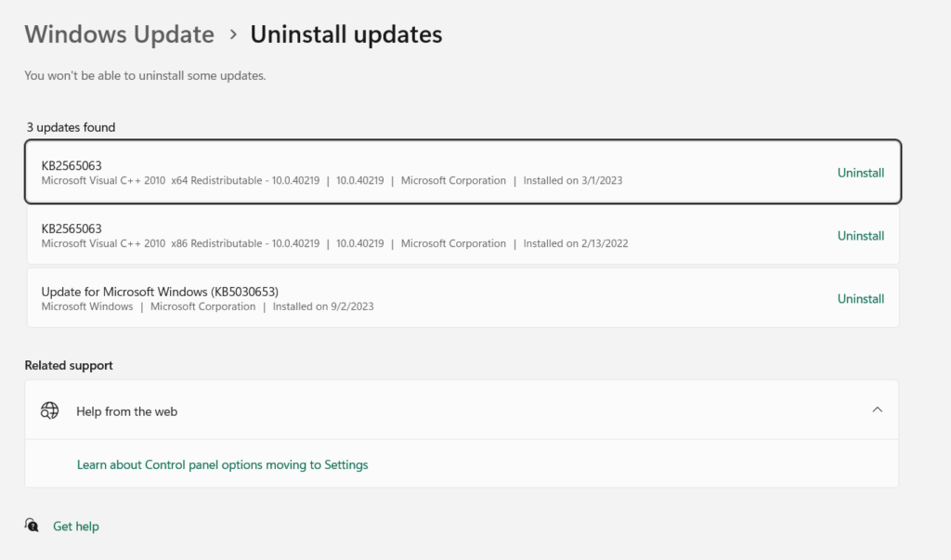This screenshot has width=951, height=560.
Task: Click the globe icon beside Help from the web
Action: click(50, 410)
